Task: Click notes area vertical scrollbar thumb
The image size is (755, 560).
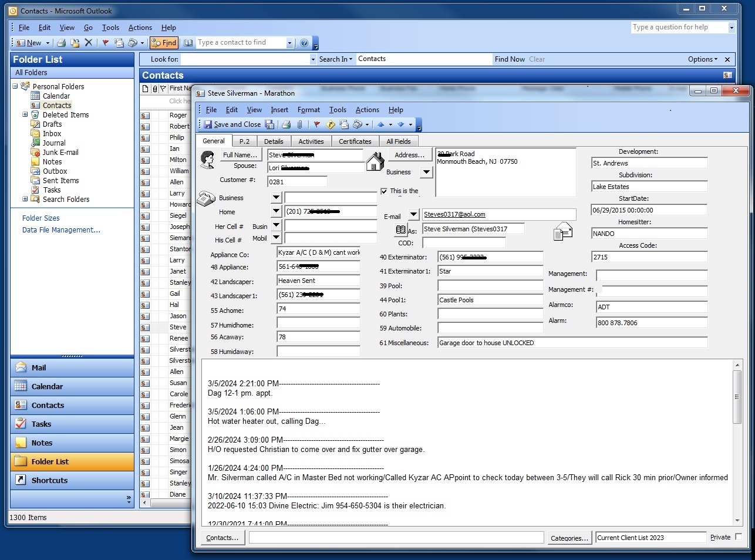Action: (x=737, y=397)
